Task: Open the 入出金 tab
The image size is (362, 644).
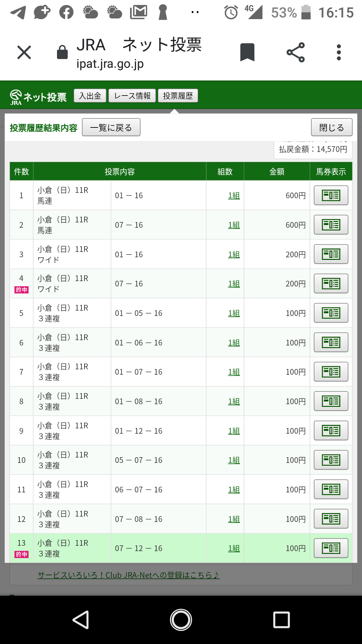Action: (x=90, y=96)
